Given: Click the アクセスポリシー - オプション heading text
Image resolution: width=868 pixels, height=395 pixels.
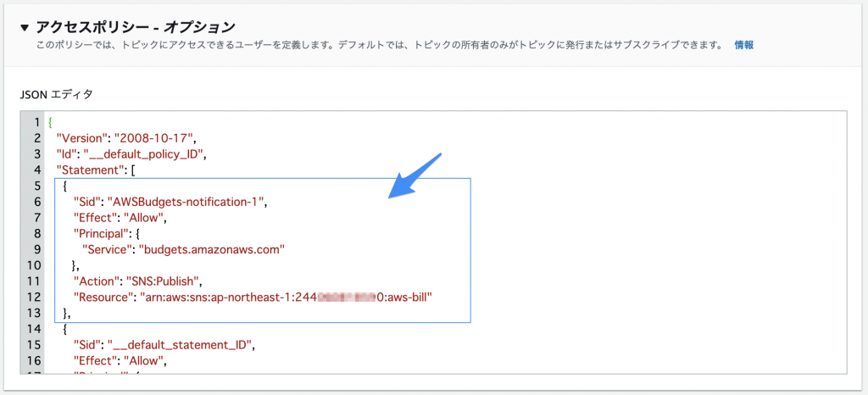Looking at the screenshot, I should pos(136,27).
